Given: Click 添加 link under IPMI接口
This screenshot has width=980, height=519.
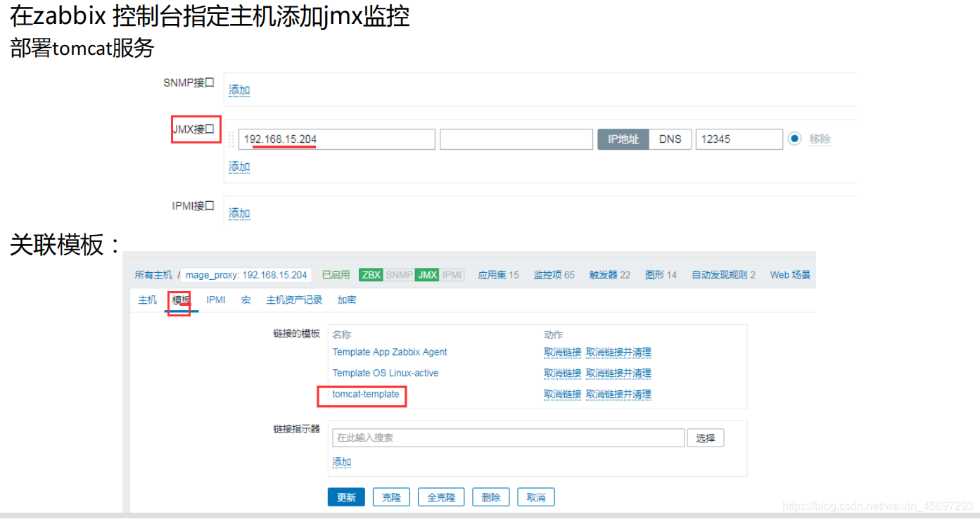Looking at the screenshot, I should (239, 213).
